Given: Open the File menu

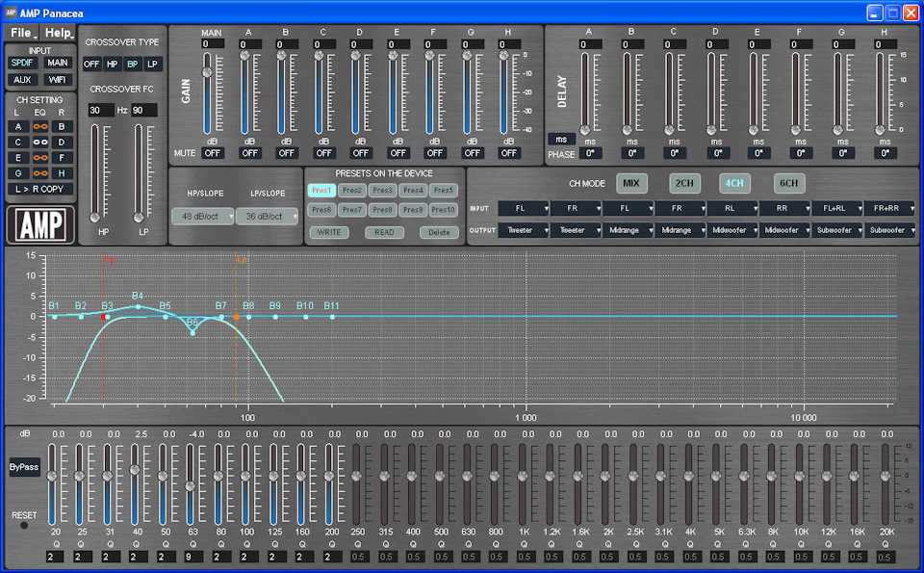Looking at the screenshot, I should pyautogui.click(x=22, y=33).
